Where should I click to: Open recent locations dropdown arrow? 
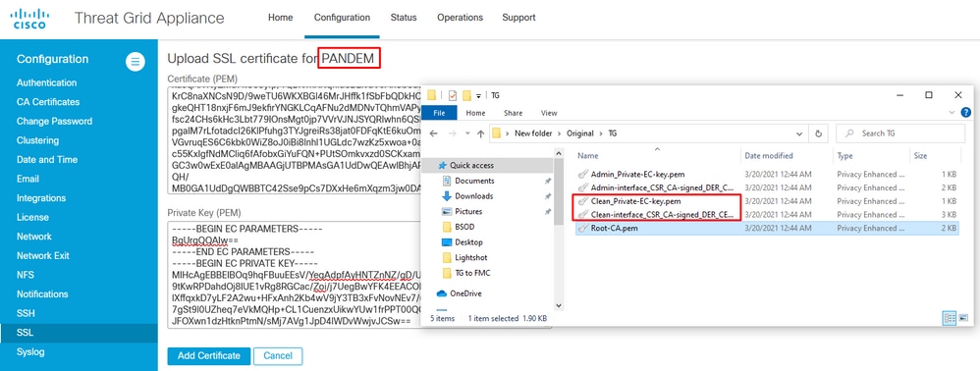466,133
